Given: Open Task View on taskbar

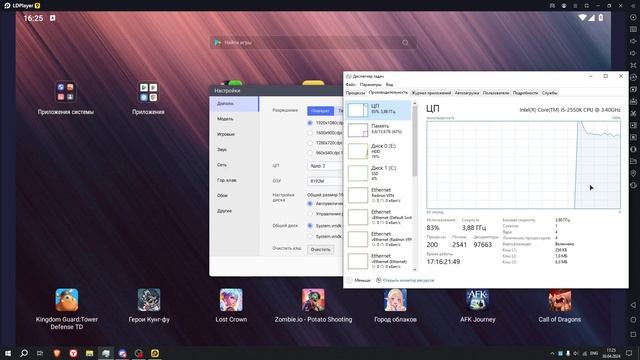Looking at the screenshot, I should tap(40, 353).
